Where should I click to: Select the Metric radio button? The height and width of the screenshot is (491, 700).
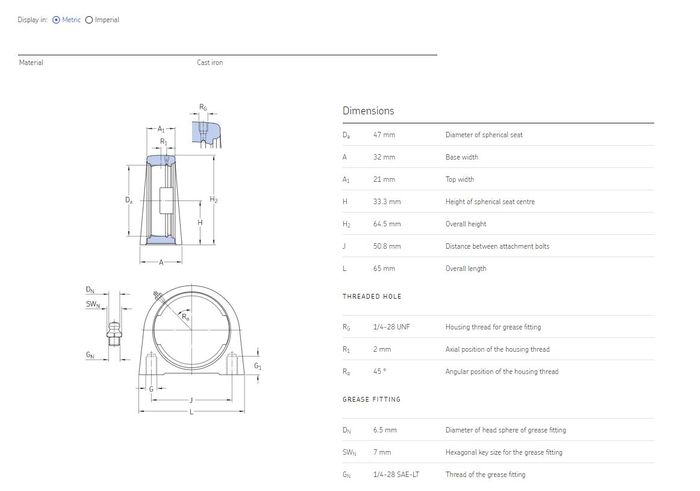pyautogui.click(x=56, y=20)
